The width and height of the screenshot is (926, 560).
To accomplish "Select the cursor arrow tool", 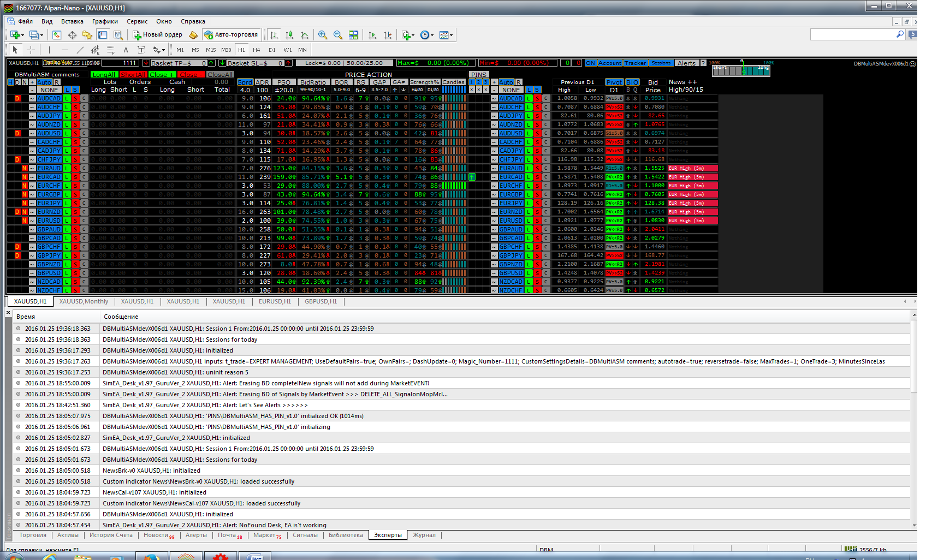I will click(x=15, y=50).
